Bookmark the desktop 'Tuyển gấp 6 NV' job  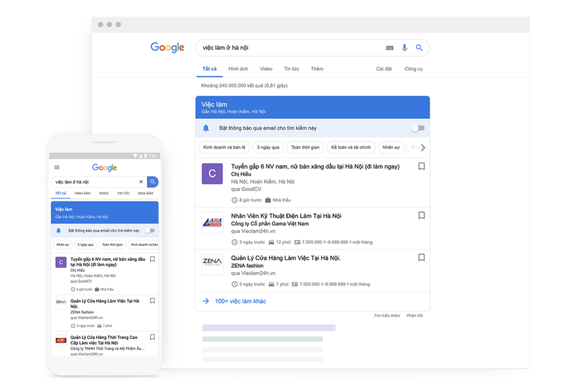[421, 166]
